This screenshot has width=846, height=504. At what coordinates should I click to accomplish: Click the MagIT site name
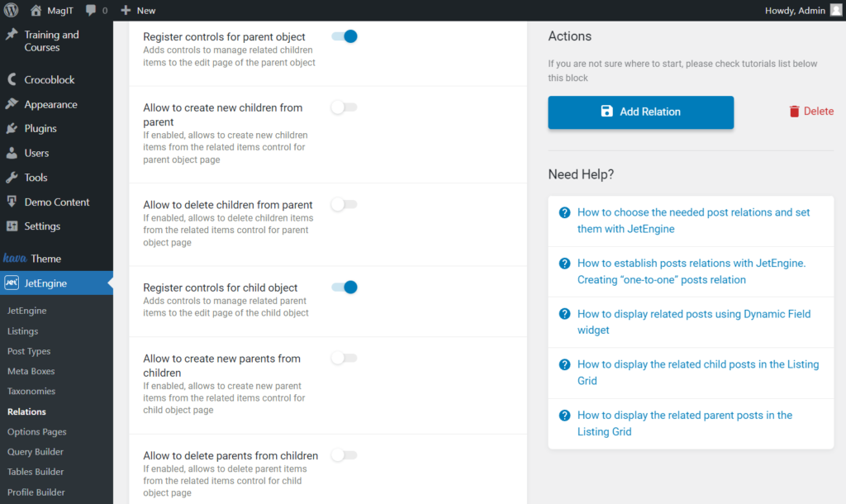[x=59, y=11]
